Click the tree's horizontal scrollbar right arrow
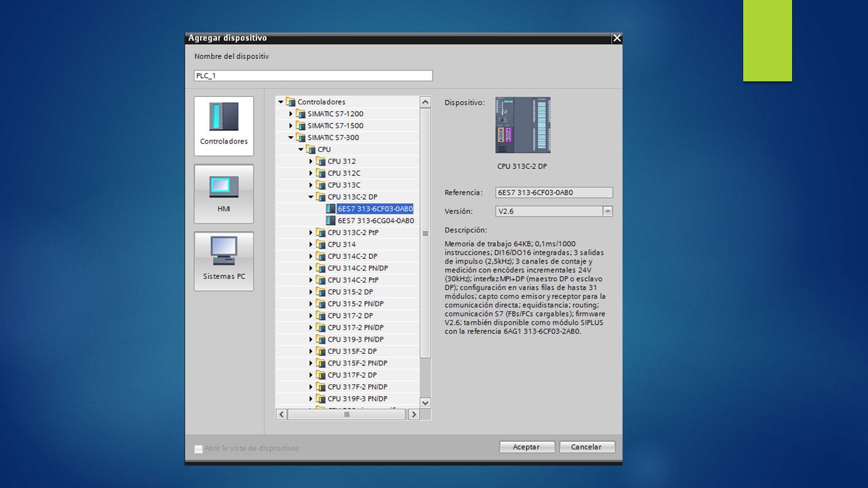The height and width of the screenshot is (488, 868). [x=414, y=414]
